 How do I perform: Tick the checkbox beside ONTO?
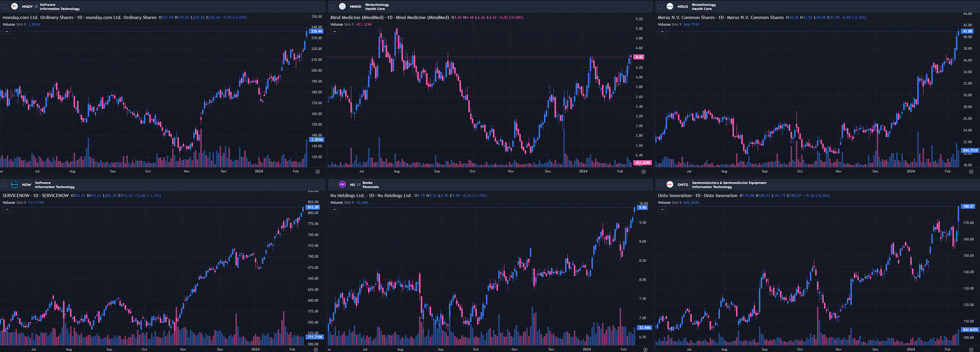660,185
